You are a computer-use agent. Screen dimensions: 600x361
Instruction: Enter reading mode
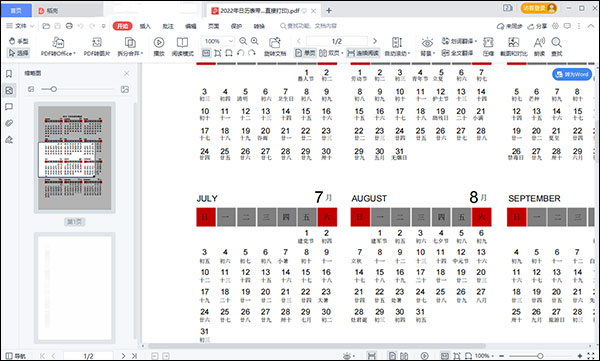183,46
